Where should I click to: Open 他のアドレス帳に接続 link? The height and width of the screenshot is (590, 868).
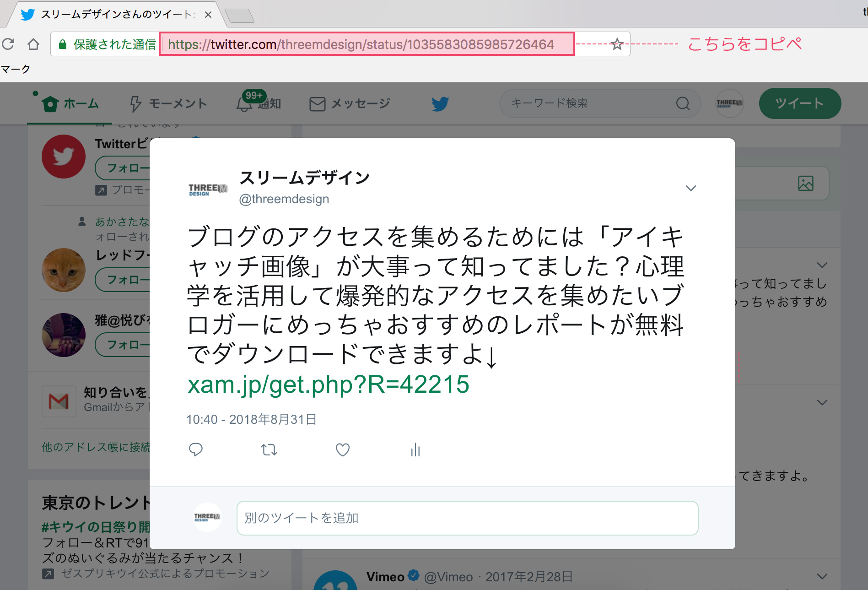click(x=96, y=447)
